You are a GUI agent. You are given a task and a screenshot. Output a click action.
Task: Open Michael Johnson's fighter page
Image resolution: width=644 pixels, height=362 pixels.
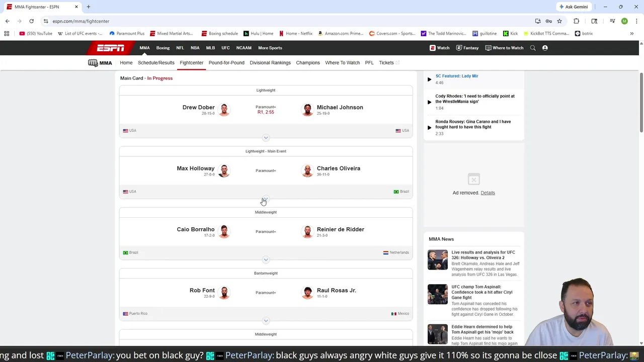[340, 107]
